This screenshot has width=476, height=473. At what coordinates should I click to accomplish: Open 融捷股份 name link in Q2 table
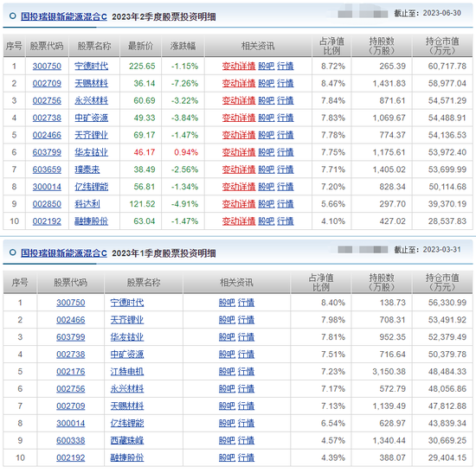92,221
